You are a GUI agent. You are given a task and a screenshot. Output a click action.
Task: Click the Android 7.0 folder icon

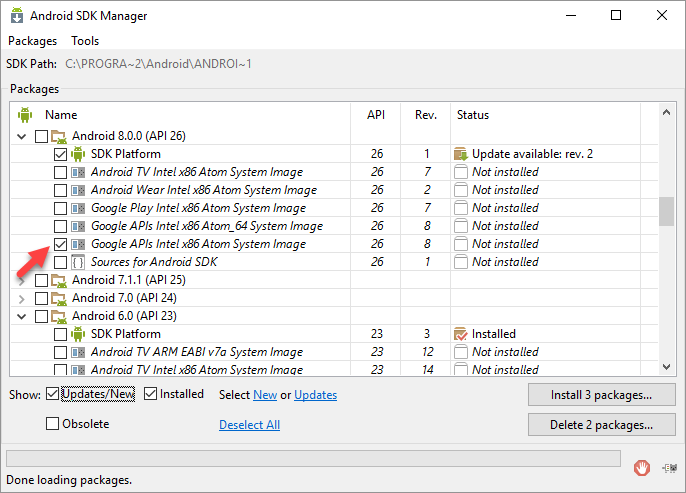click(59, 298)
